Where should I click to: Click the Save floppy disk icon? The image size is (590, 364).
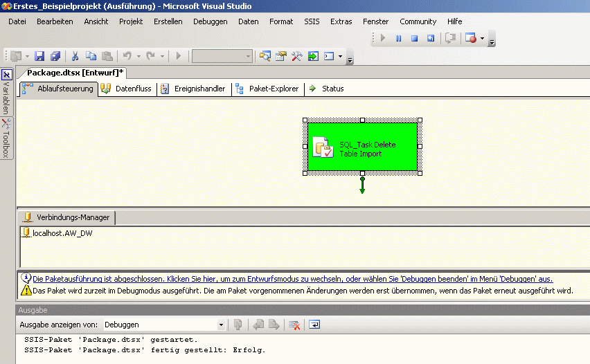point(39,57)
